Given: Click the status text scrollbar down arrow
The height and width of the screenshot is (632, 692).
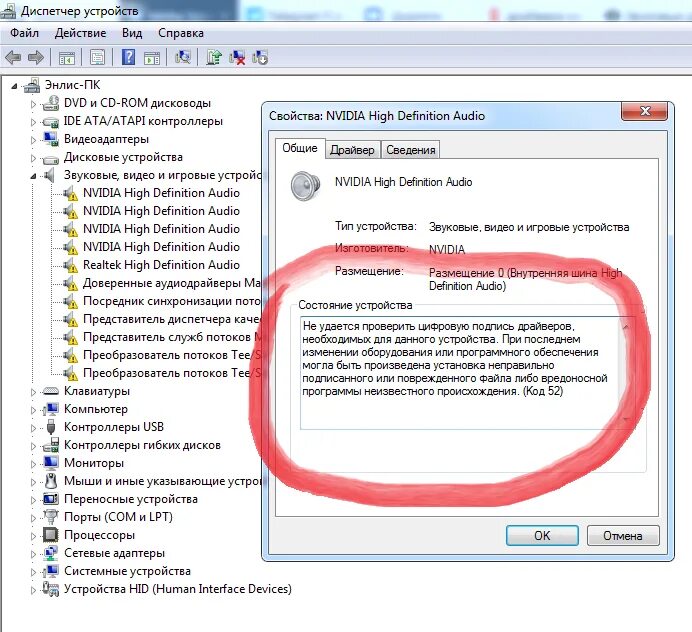Looking at the screenshot, I should point(626,418).
